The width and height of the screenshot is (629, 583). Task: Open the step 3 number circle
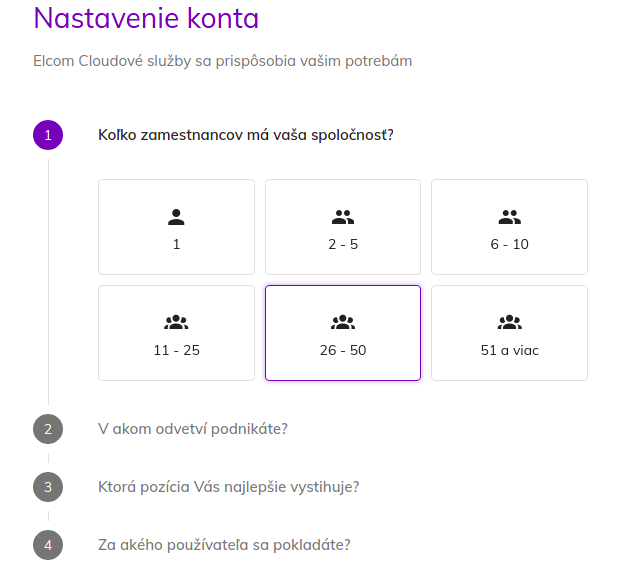click(48, 487)
